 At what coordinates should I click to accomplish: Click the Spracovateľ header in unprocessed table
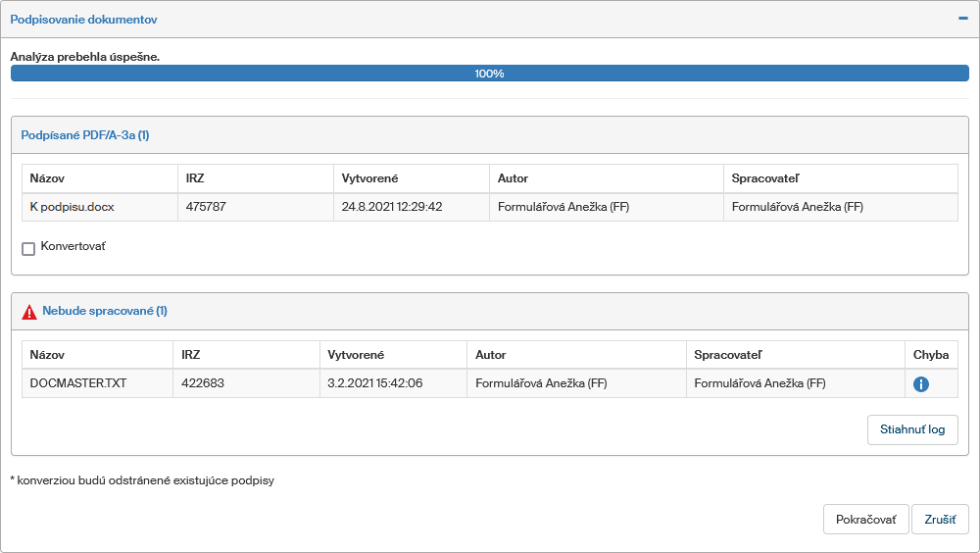coord(727,355)
